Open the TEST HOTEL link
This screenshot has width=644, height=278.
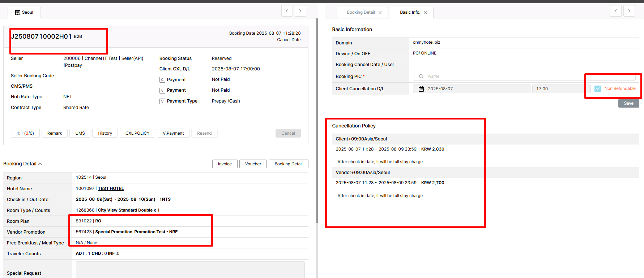(x=111, y=188)
